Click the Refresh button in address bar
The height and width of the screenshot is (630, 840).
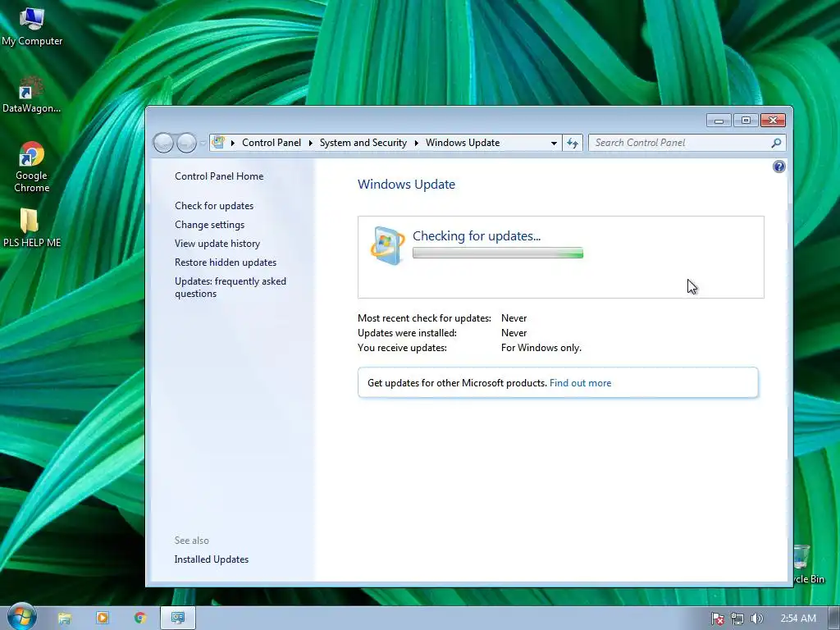tap(573, 143)
